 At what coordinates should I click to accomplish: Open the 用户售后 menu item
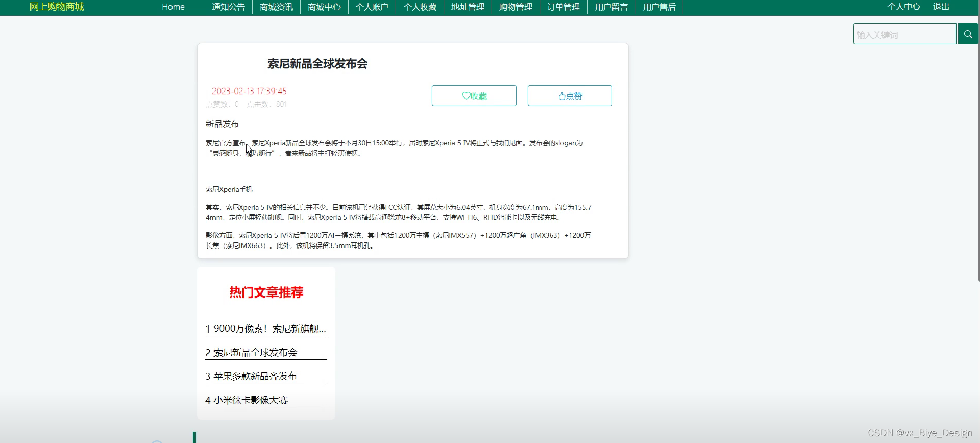coord(659,7)
